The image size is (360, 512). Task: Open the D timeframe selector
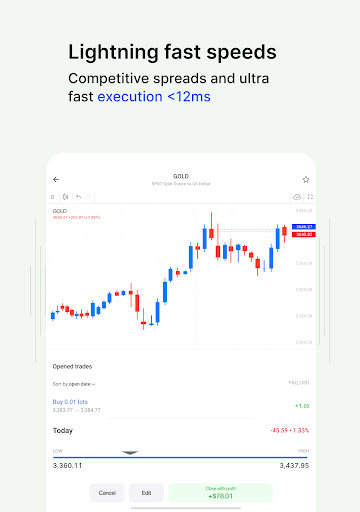tap(53, 197)
